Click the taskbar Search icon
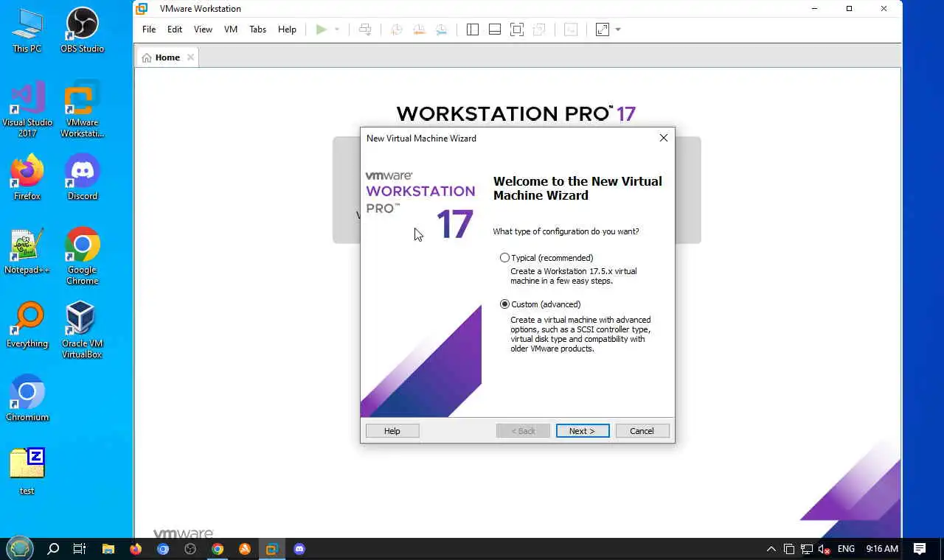The image size is (944, 560). pos(53,549)
